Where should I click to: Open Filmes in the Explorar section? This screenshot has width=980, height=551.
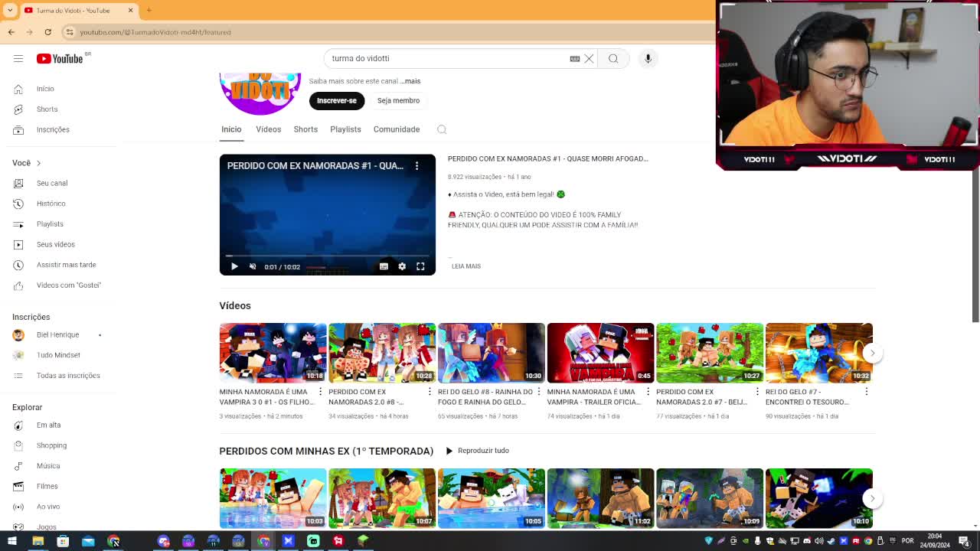pos(61,486)
